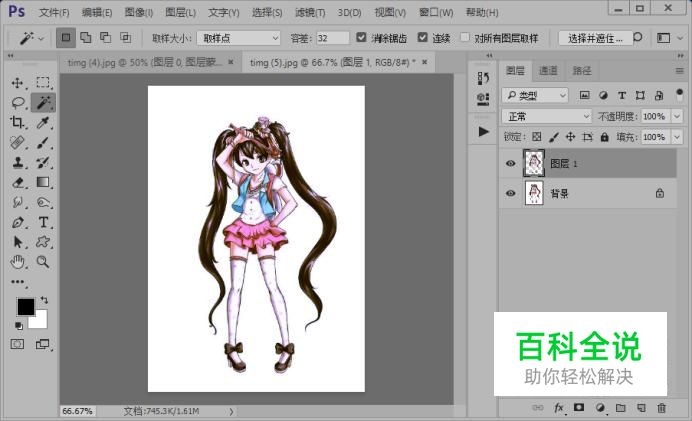Screen dimensions: 692x421
Task: Click the 选择并遮住 button
Action: click(x=595, y=38)
